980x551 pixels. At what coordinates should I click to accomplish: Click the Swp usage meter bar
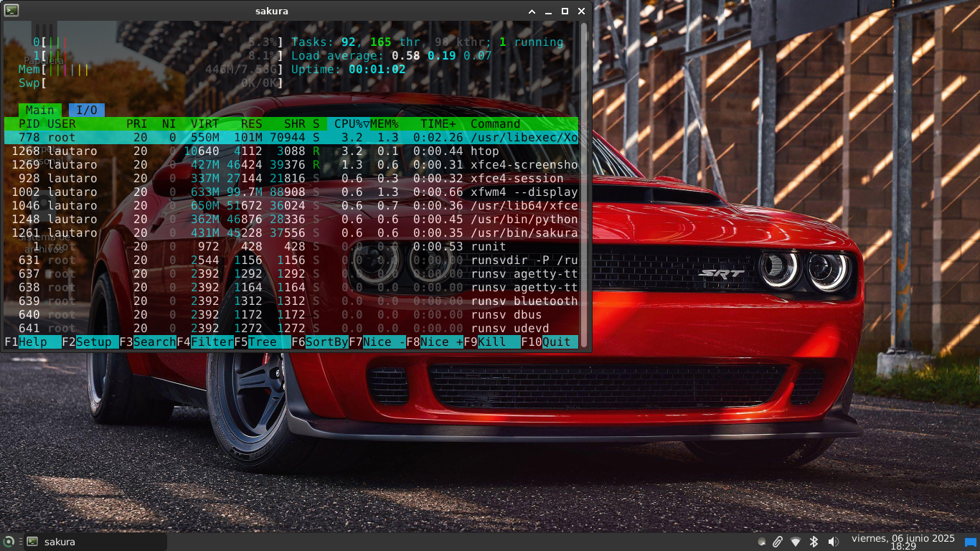[151, 83]
